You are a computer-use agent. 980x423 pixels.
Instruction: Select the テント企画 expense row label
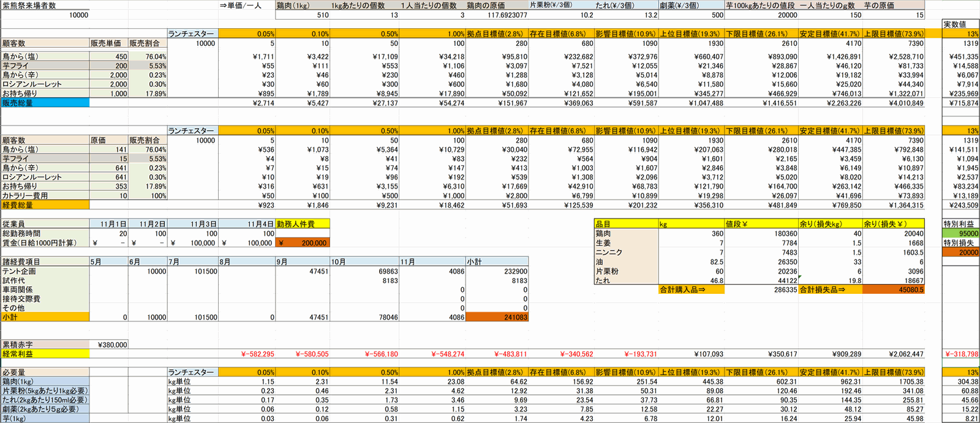45,271
